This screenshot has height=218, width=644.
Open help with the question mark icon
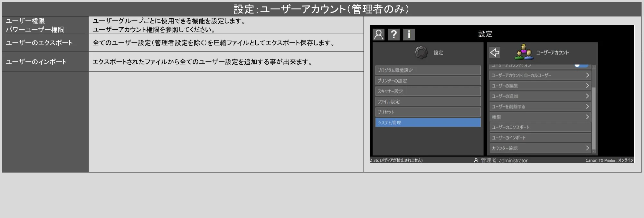click(x=394, y=34)
